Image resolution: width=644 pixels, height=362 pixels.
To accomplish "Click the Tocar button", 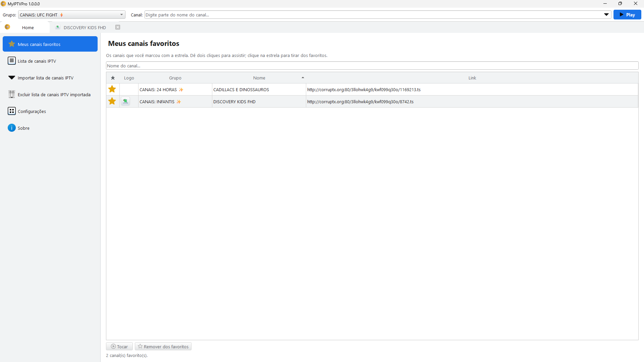I will 119,346.
